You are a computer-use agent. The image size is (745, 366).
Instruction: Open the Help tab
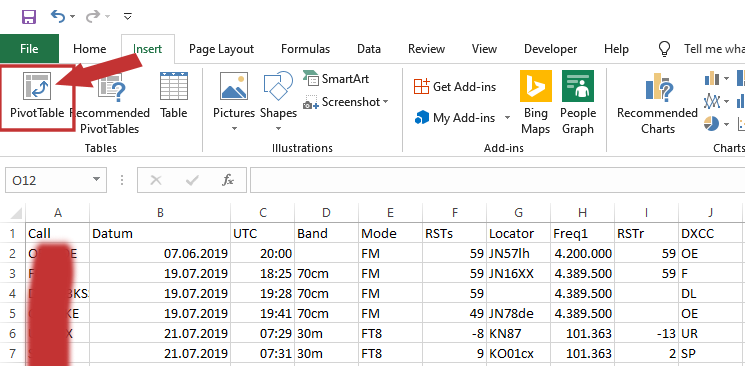point(616,49)
